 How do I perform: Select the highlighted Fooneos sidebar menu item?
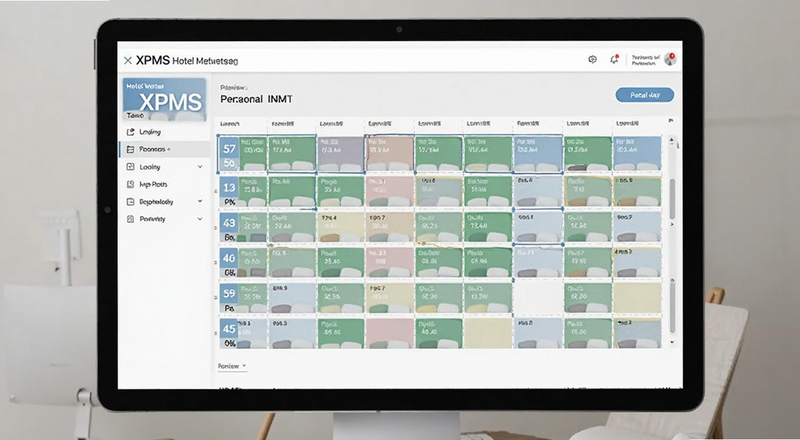pyautogui.click(x=164, y=149)
